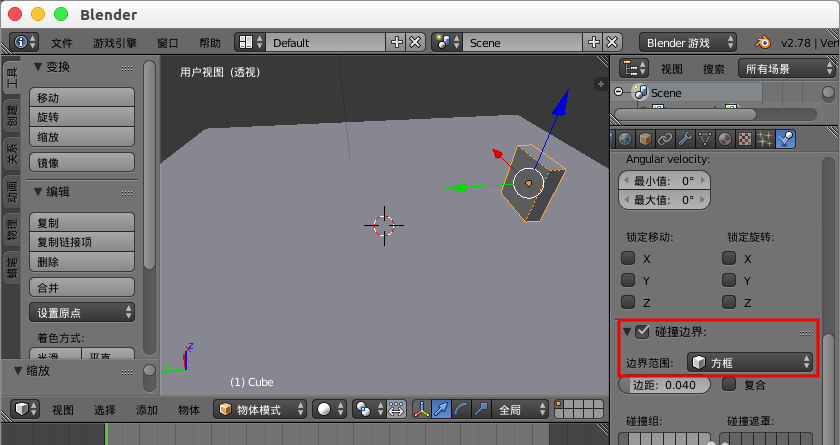Image resolution: width=840 pixels, height=445 pixels.
Task: Open the Info editor type selector
Action: pos(24,42)
